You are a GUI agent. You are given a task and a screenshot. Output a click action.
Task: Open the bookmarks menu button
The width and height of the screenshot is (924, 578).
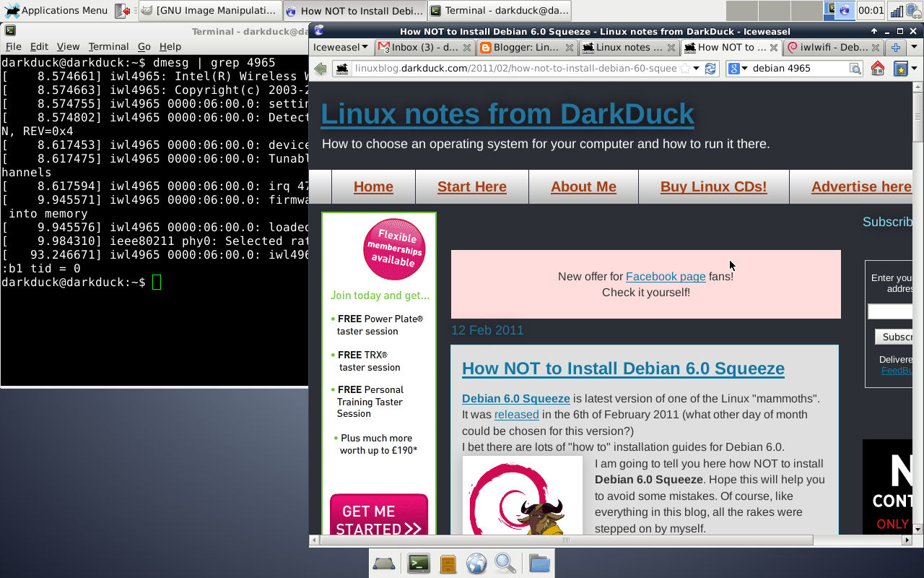point(900,69)
